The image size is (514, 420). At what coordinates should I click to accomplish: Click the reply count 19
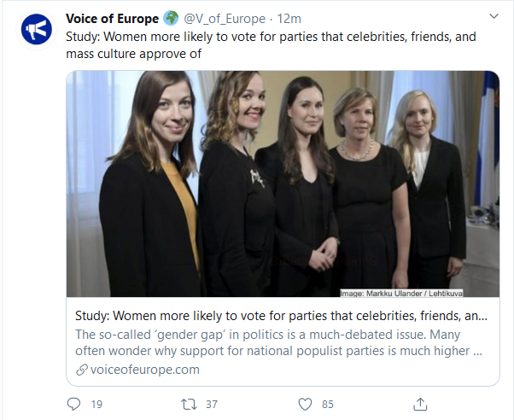[96, 404]
